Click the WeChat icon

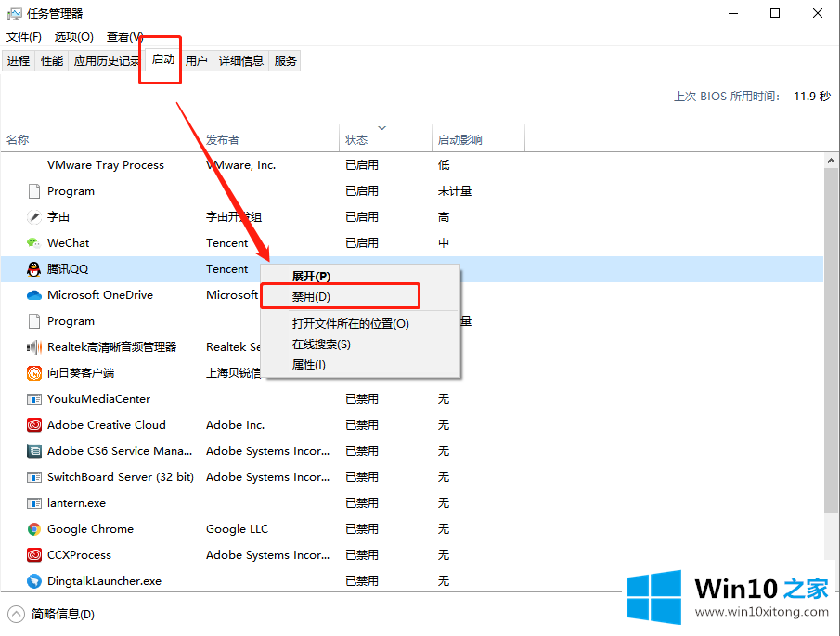tap(33, 243)
